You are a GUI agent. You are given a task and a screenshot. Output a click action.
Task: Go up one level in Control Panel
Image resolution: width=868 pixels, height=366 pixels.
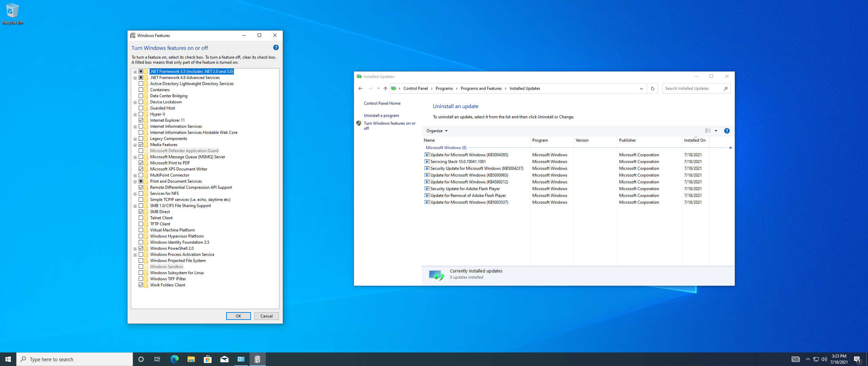[386, 88]
